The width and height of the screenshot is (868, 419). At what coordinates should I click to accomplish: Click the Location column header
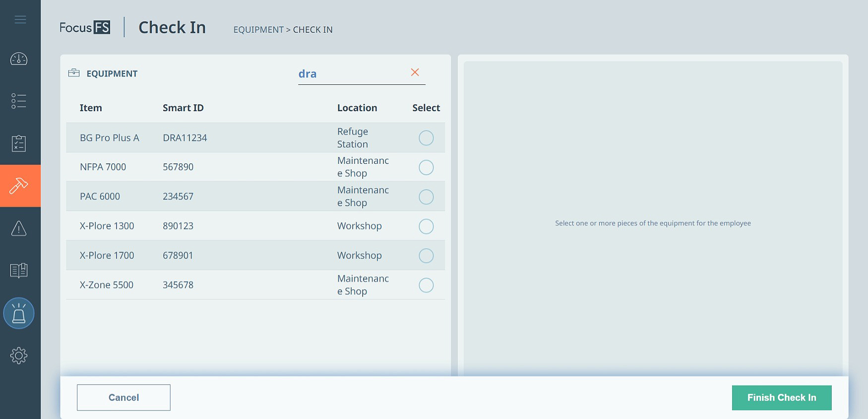click(x=357, y=108)
